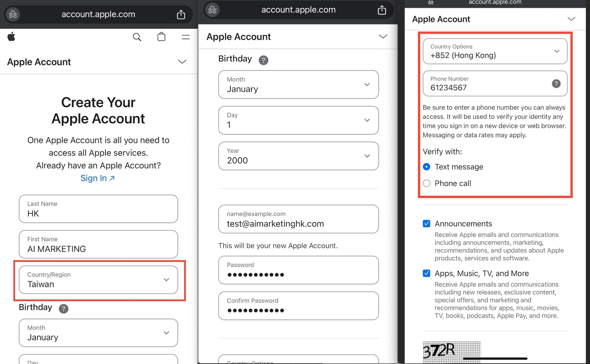
Task: Tap share icon in left browser bar
Action: [x=181, y=14]
